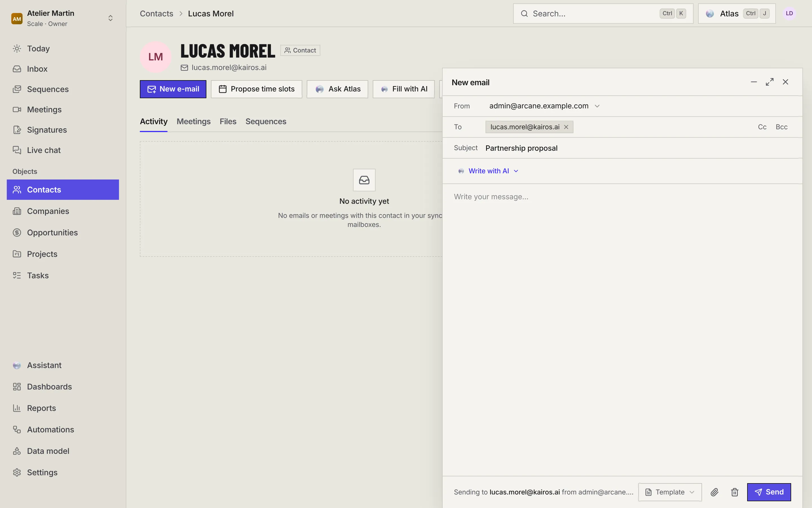Click into the message body area
This screenshot has width=812, height=508.
[x=623, y=329]
